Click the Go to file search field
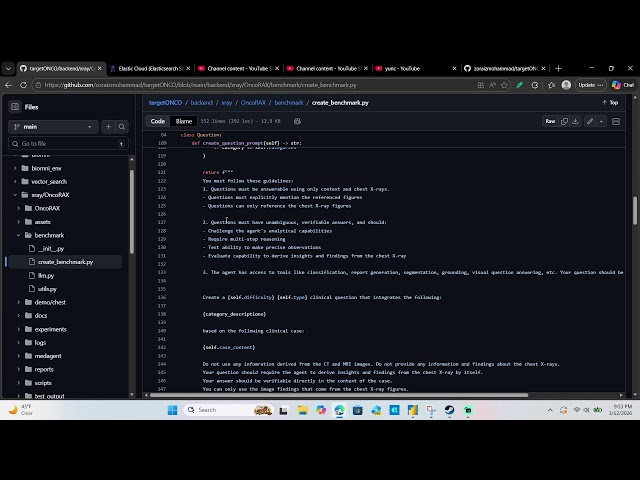Image resolution: width=640 pixels, height=480 pixels. 68,144
